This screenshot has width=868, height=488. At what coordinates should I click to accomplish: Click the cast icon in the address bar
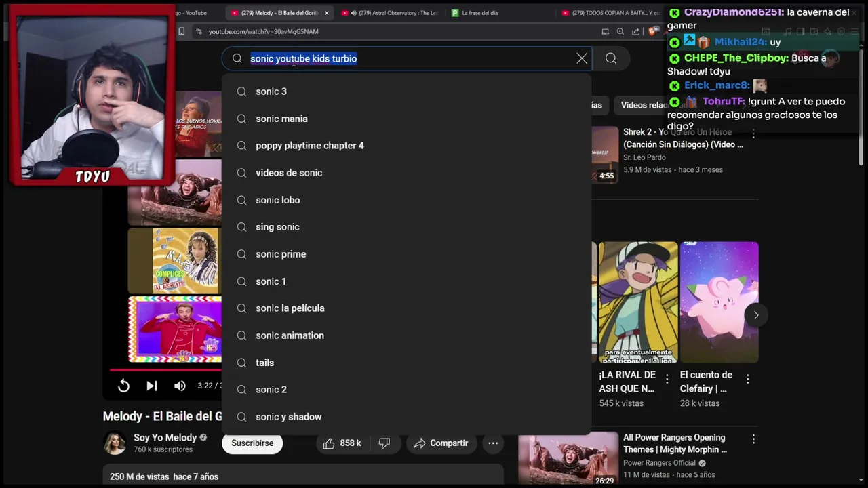coord(605,31)
